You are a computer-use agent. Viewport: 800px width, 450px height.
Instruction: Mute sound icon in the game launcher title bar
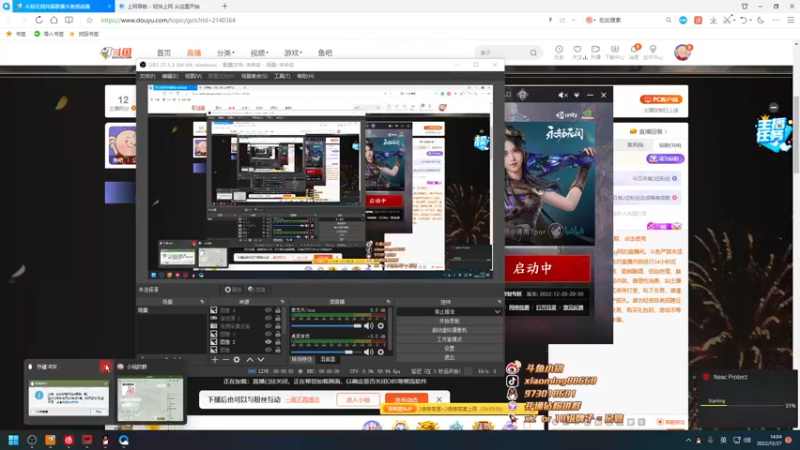(x=563, y=95)
